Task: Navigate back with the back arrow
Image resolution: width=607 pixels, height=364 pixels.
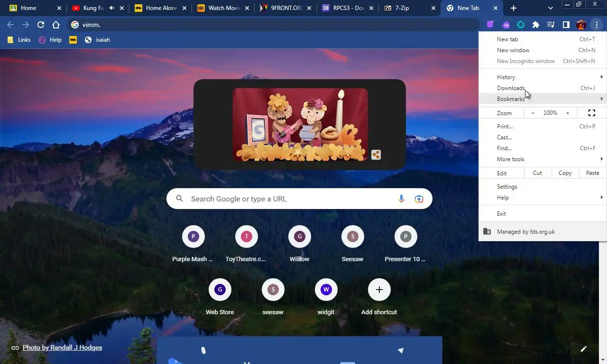Action: click(10, 25)
